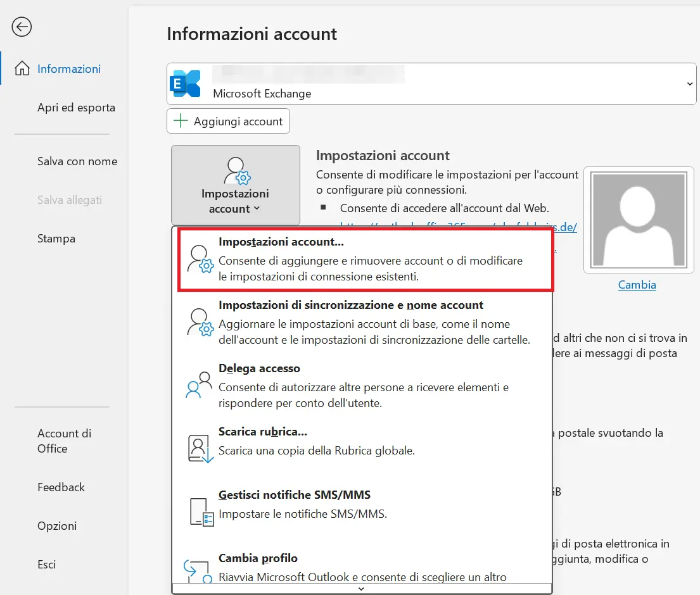Choose Impostazioni di sincronizzazione e nome account
This screenshot has height=595, width=700.
coord(362,322)
